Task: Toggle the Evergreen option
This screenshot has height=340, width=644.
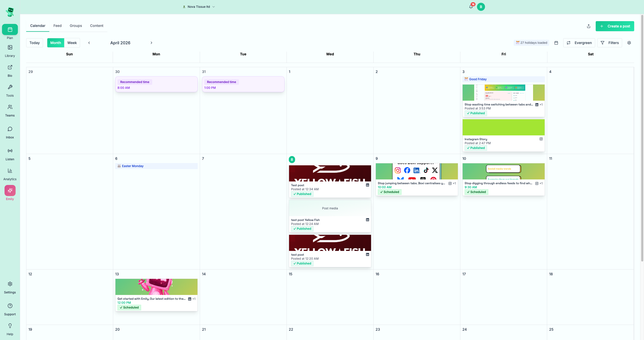Action: coord(579,43)
